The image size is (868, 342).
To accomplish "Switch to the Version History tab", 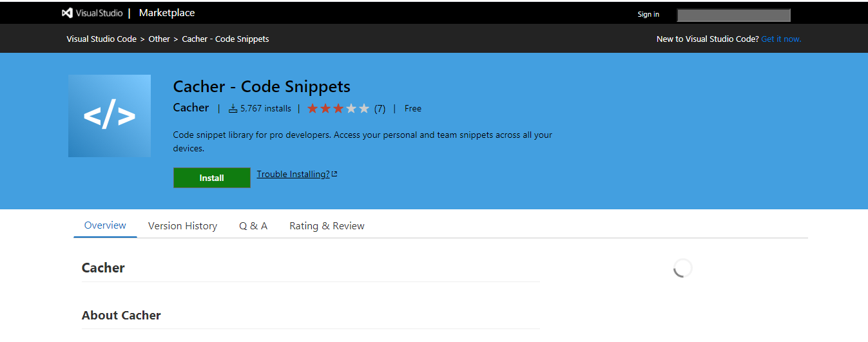I will [182, 226].
